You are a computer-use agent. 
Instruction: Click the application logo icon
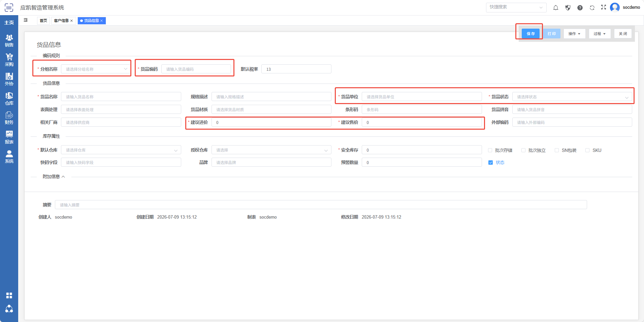tap(9, 7)
